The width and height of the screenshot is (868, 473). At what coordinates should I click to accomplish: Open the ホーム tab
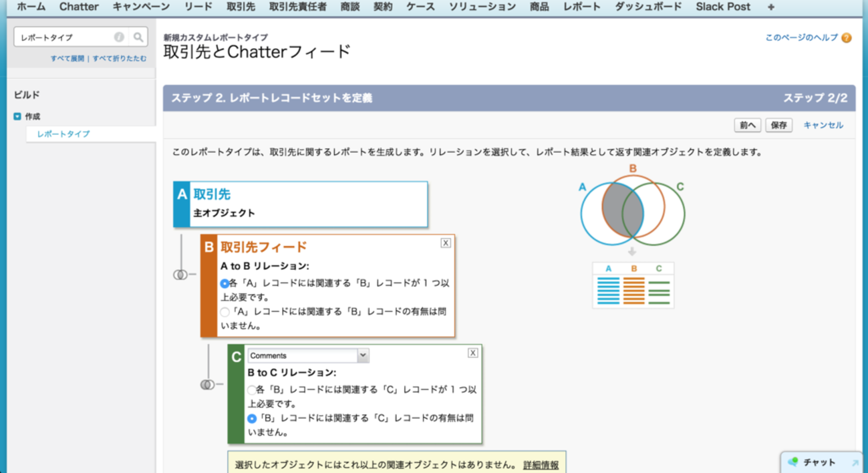31,7
